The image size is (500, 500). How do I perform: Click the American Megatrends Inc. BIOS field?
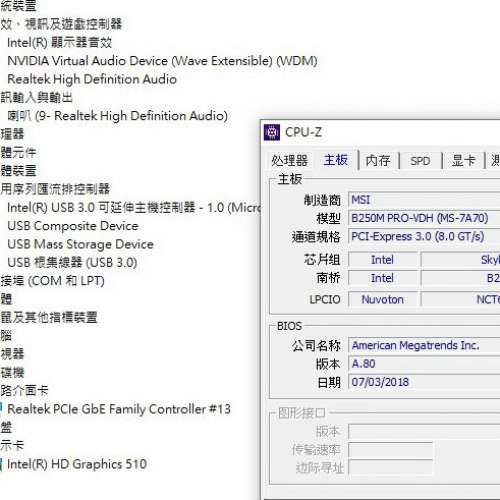click(x=424, y=345)
